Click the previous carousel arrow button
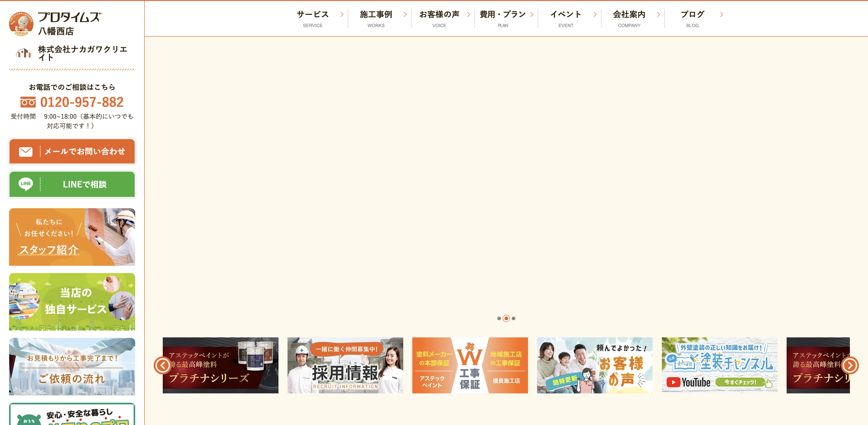Viewport: 868px width, 425px height. pyautogui.click(x=163, y=365)
